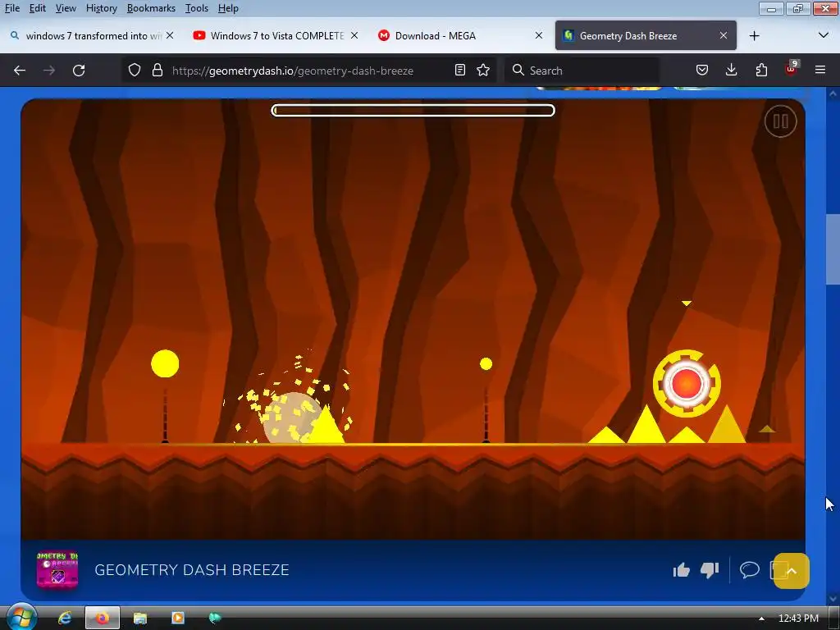
Task: Open Windows Media Player from taskbar
Action: pos(177,619)
